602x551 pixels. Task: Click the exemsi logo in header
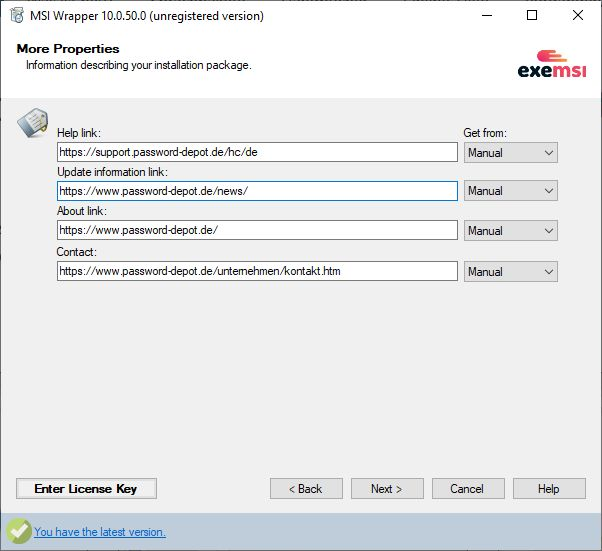click(x=552, y=64)
